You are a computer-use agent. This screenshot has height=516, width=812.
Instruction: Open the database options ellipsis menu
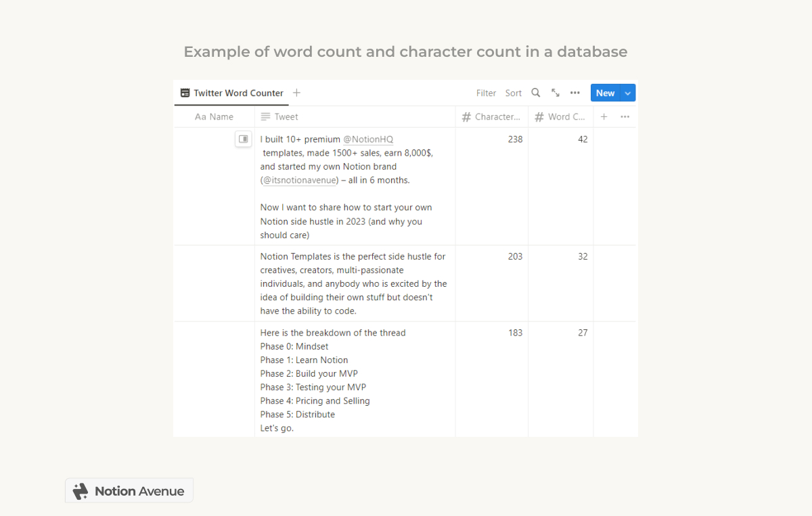[x=574, y=93]
